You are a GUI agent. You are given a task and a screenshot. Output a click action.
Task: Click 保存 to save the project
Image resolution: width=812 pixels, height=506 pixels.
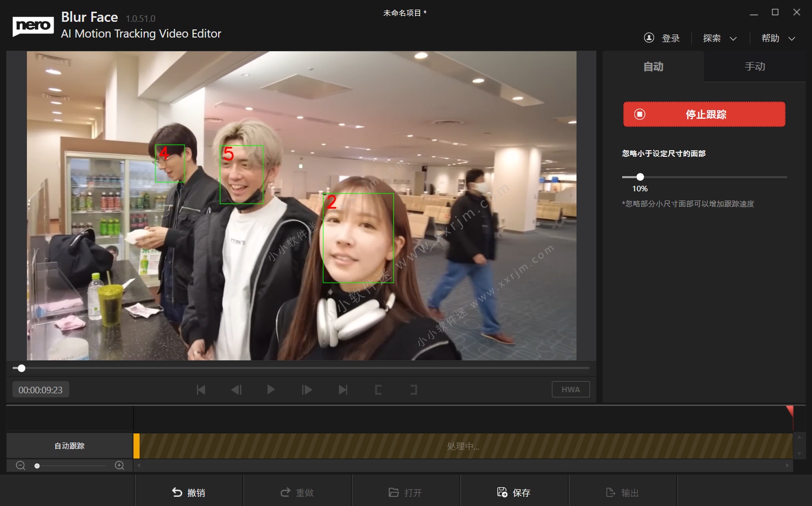pos(514,492)
